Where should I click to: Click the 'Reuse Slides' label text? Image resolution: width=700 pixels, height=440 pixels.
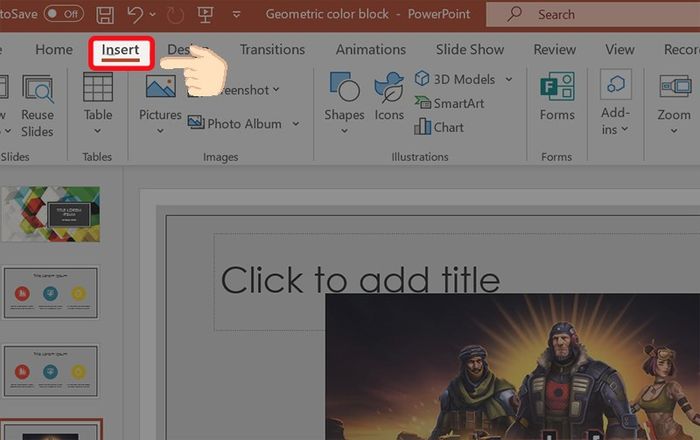click(38, 123)
